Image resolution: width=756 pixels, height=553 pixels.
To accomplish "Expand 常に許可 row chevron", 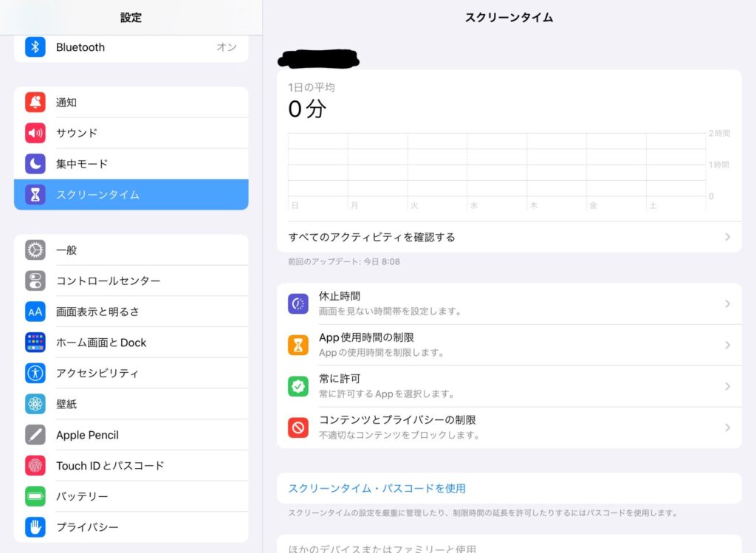I will coord(727,387).
